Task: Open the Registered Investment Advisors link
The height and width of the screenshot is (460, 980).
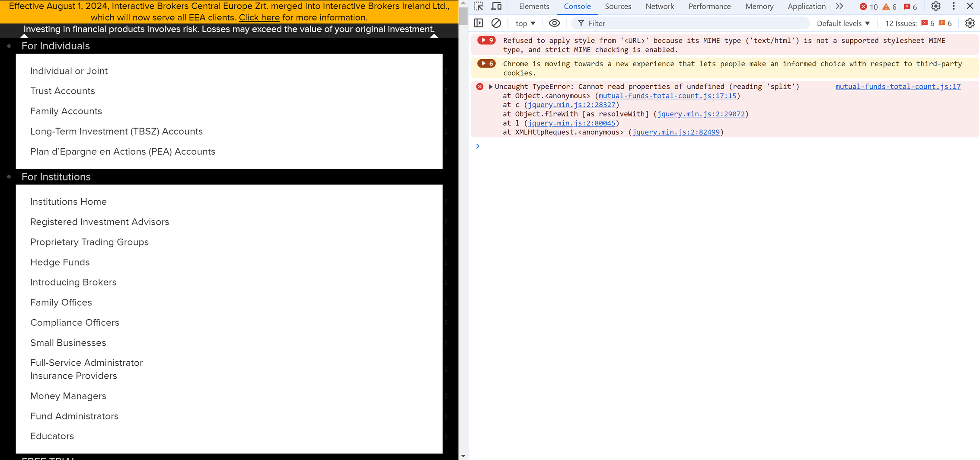Action: pyautogui.click(x=99, y=222)
